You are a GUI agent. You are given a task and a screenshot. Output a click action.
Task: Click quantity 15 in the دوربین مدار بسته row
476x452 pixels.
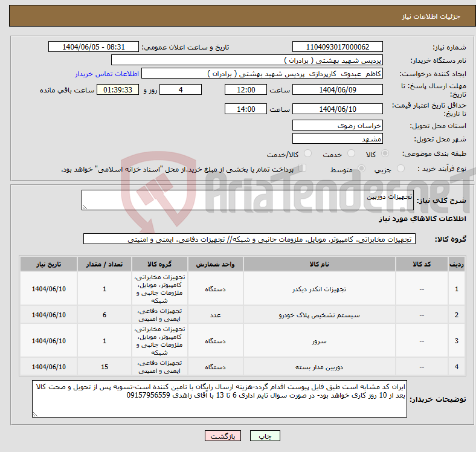coord(104,367)
